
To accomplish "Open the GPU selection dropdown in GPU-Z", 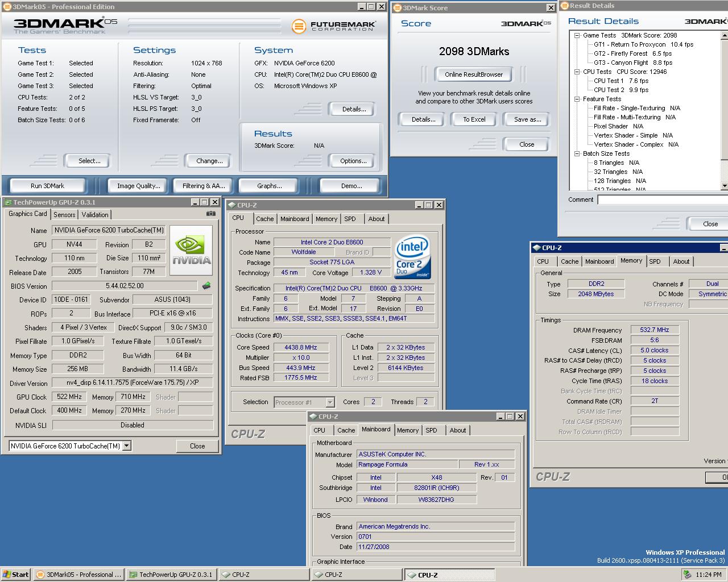I will click(x=126, y=446).
